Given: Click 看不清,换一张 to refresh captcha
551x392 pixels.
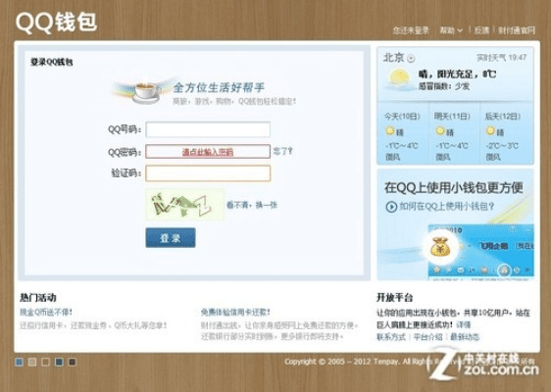Looking at the screenshot, I should 252,205.
